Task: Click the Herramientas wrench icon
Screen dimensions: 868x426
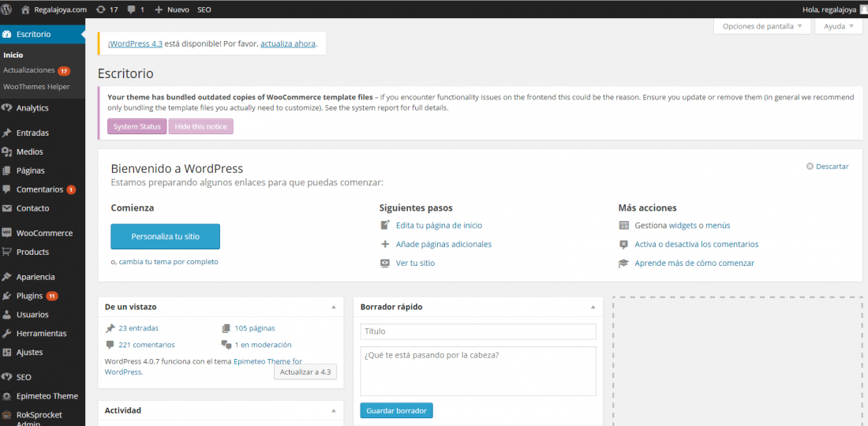Action: click(6, 333)
